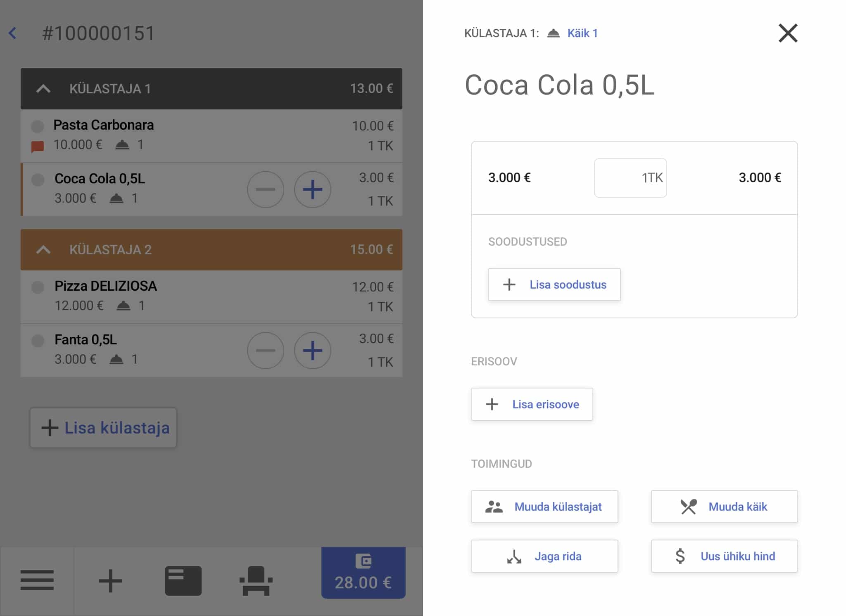Open the hamburger menu in bottom bar
This screenshot has width=846, height=616.
point(37,580)
